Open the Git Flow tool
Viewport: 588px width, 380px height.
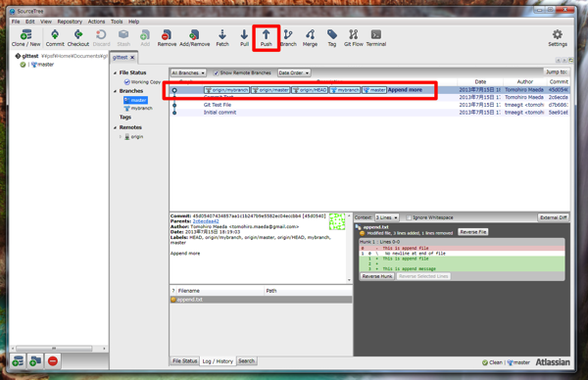pos(353,38)
